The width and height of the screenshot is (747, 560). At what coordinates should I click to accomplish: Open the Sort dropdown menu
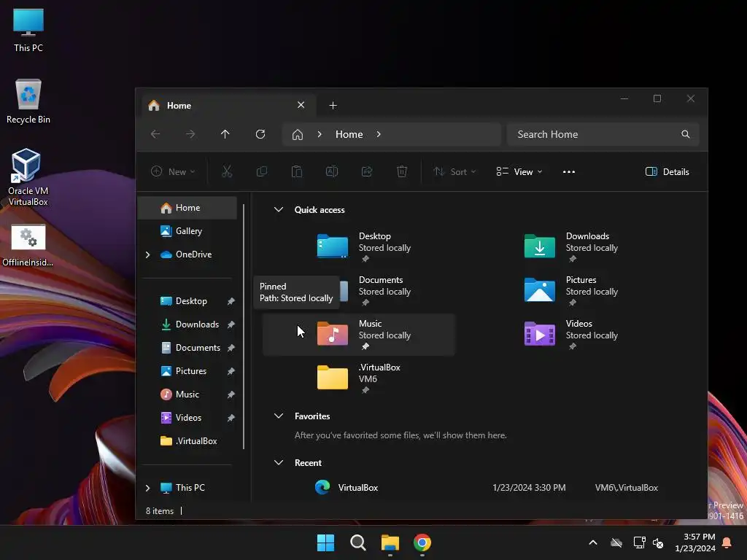click(x=454, y=171)
